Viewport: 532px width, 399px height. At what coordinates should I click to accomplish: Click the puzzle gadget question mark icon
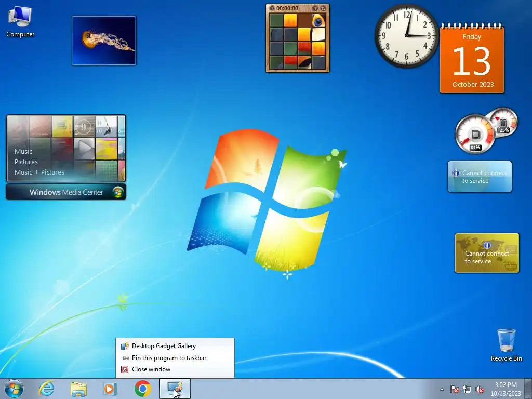coord(315,8)
